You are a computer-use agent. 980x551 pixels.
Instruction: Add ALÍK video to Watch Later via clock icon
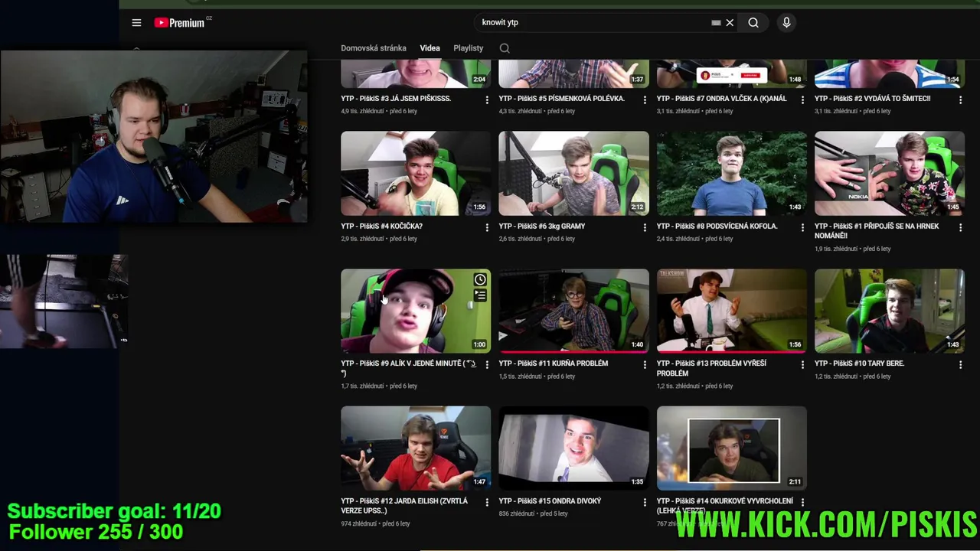coord(480,279)
